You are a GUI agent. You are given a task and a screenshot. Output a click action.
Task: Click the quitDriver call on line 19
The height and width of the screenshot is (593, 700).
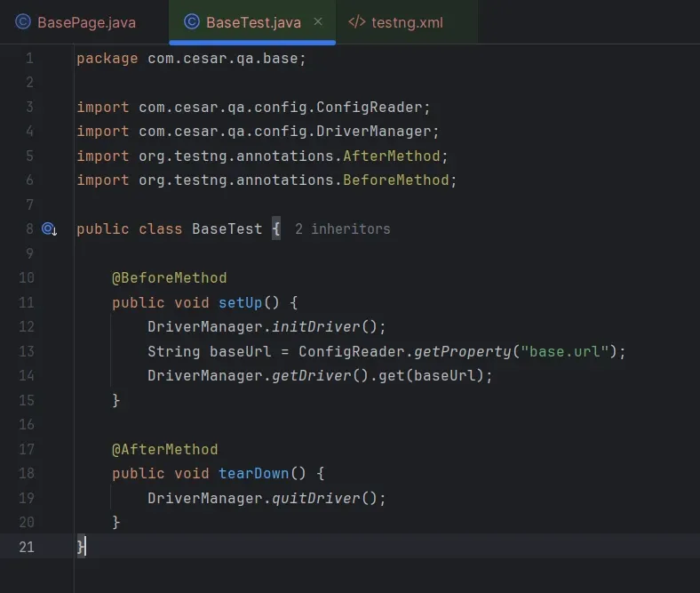coord(315,498)
